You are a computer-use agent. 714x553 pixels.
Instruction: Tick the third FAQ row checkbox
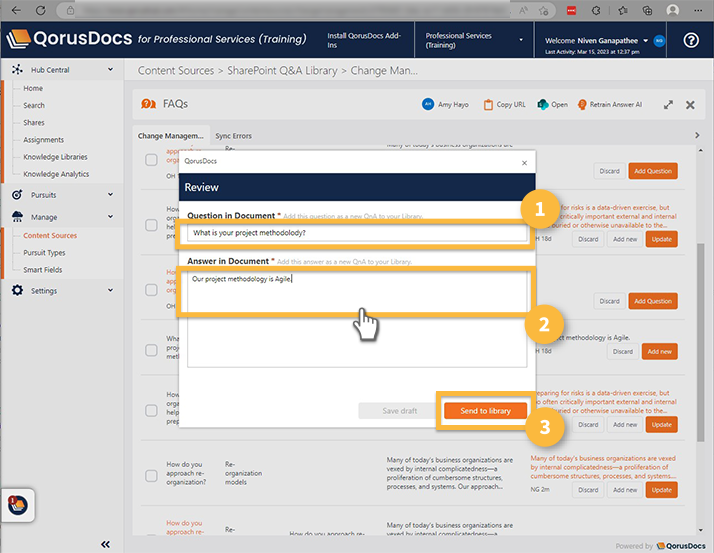[x=151, y=290]
